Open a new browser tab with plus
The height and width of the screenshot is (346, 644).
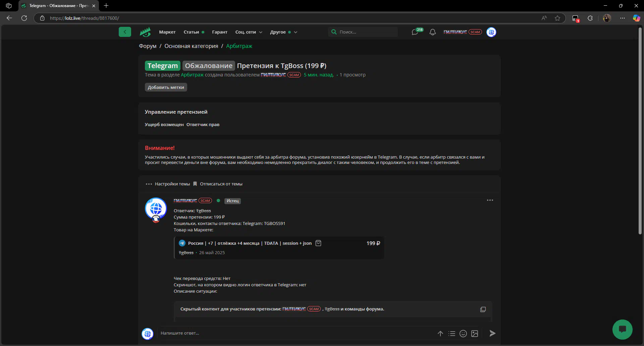(106, 6)
